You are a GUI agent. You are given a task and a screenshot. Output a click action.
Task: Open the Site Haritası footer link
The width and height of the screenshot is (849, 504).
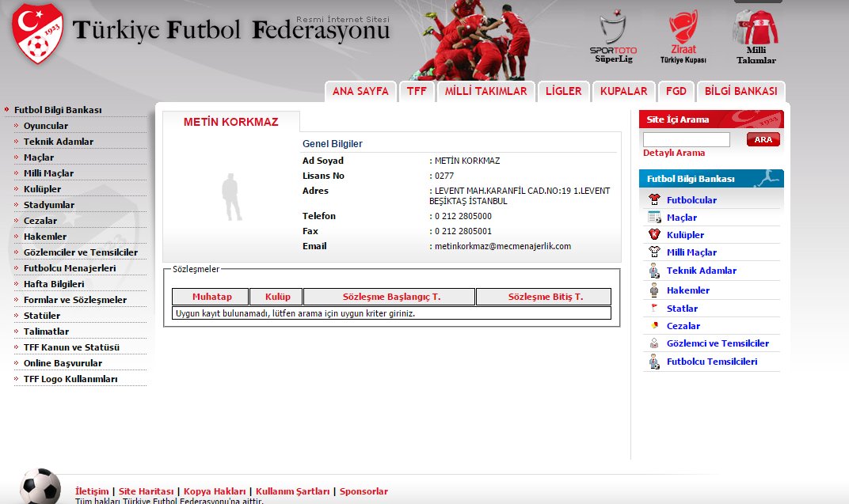(147, 491)
